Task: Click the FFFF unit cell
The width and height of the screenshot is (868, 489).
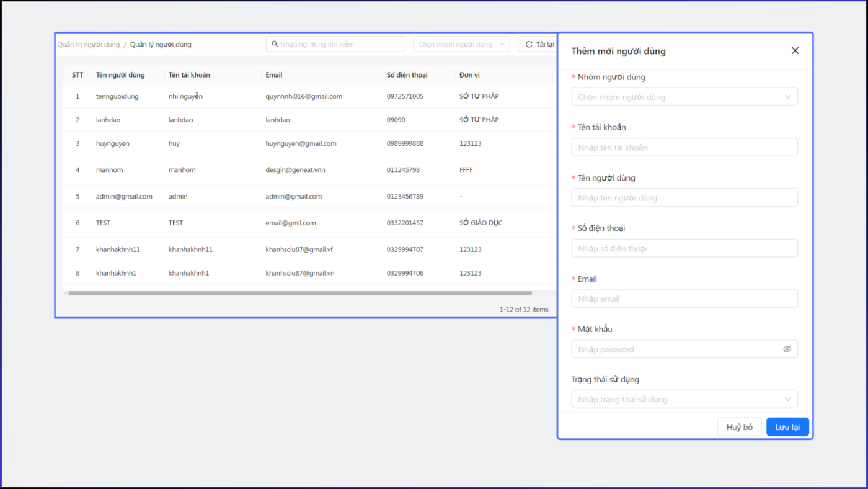Action: 466,169
